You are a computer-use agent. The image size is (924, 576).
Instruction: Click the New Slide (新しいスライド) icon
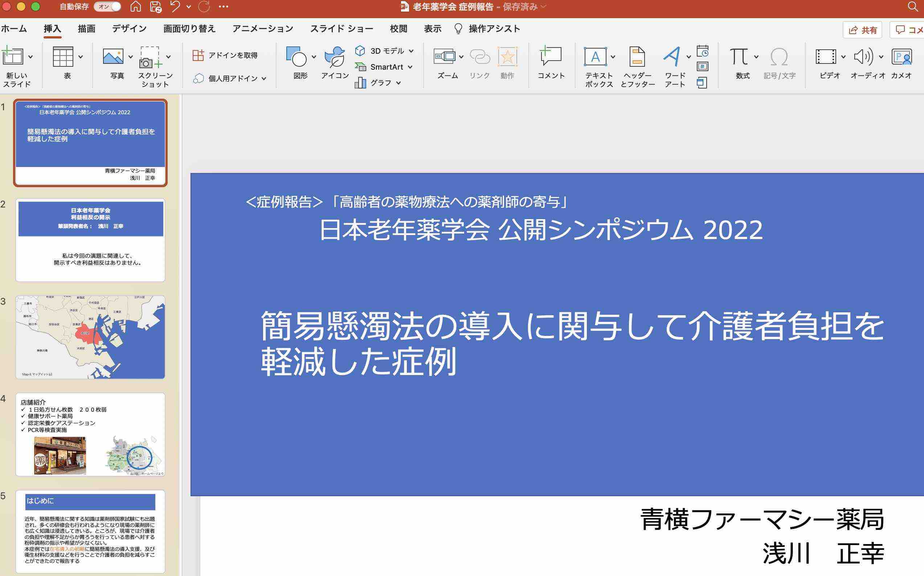click(x=12, y=56)
